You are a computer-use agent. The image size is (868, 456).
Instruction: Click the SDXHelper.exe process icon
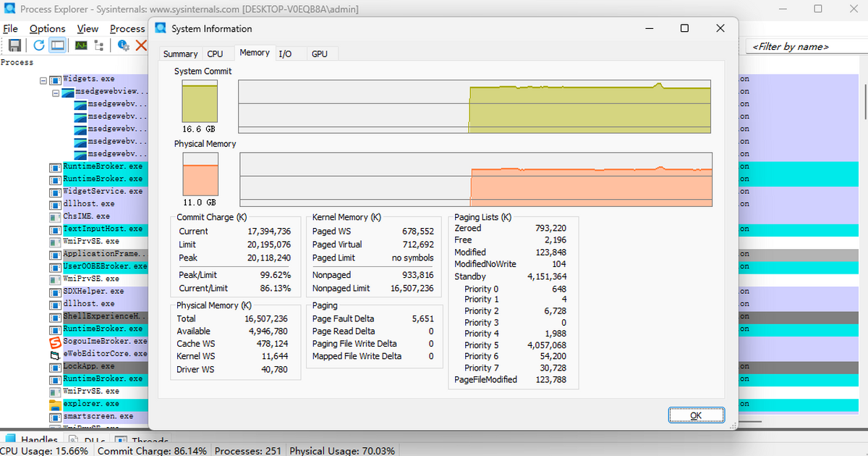pyautogui.click(x=55, y=292)
